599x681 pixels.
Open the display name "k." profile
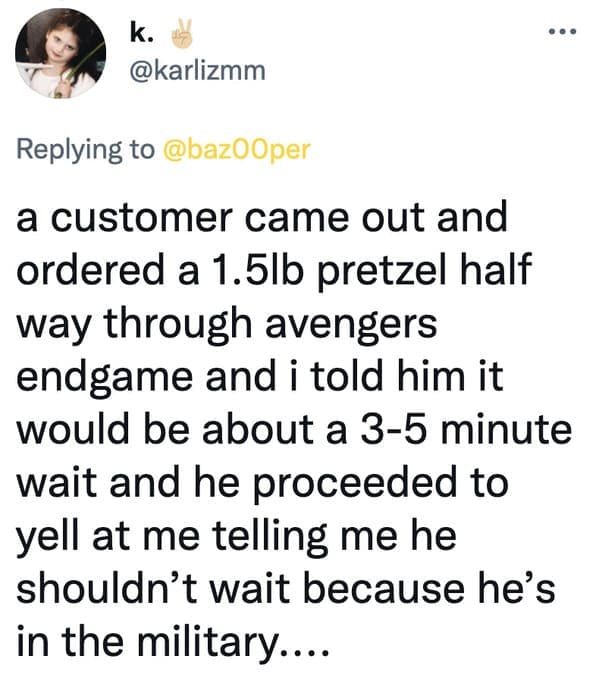[141, 34]
